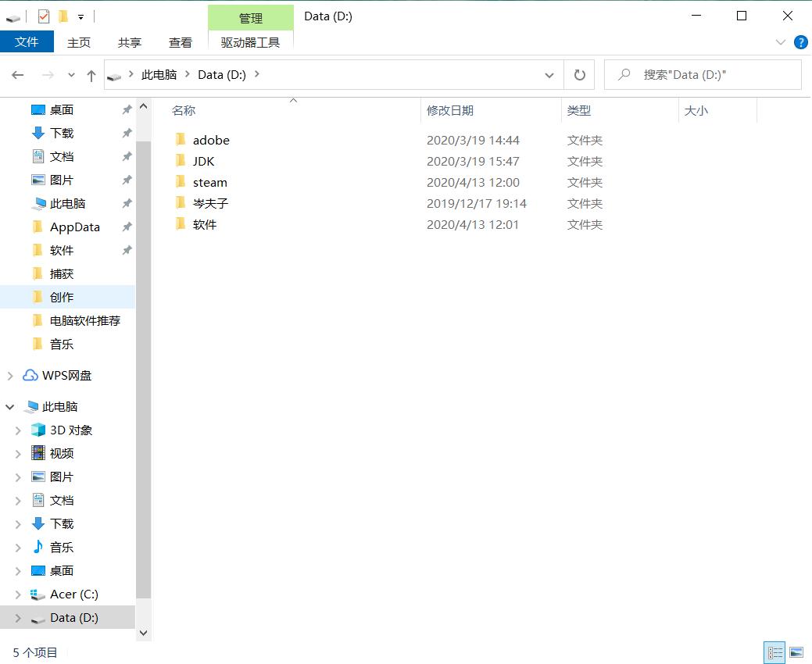
Task: Sort files by 修改日期 column header
Action: tap(449, 110)
